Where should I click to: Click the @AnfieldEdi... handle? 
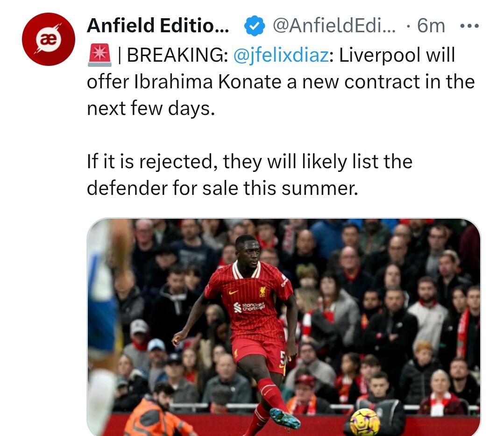pos(334,25)
